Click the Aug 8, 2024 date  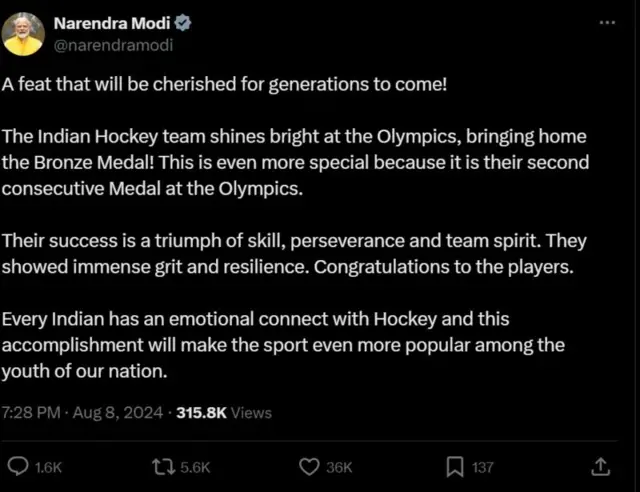click(x=119, y=412)
